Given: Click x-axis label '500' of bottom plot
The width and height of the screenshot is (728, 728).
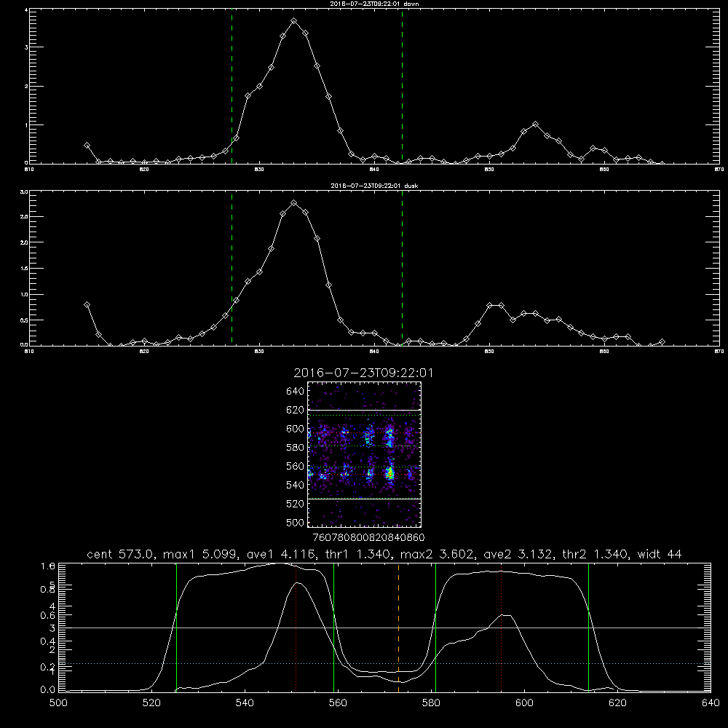Looking at the screenshot, I should click(58, 703).
